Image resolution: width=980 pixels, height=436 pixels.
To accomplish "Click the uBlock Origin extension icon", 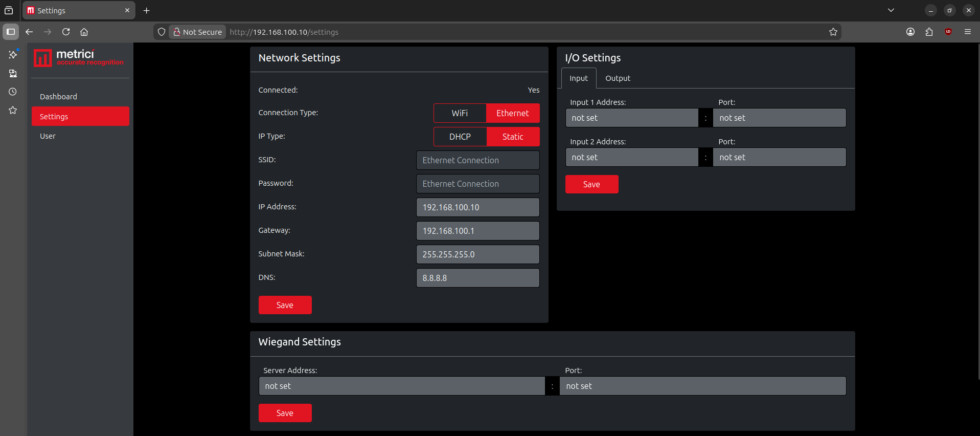I will [x=948, y=32].
